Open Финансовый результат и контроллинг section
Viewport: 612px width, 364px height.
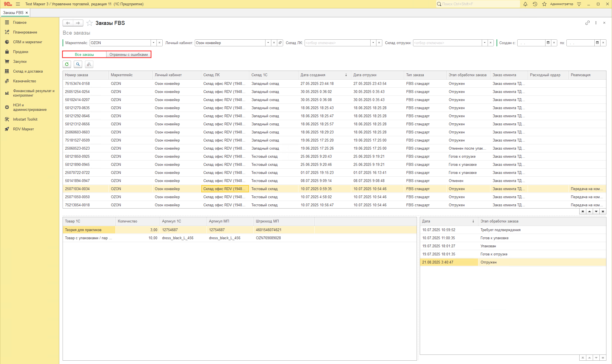[x=34, y=93]
